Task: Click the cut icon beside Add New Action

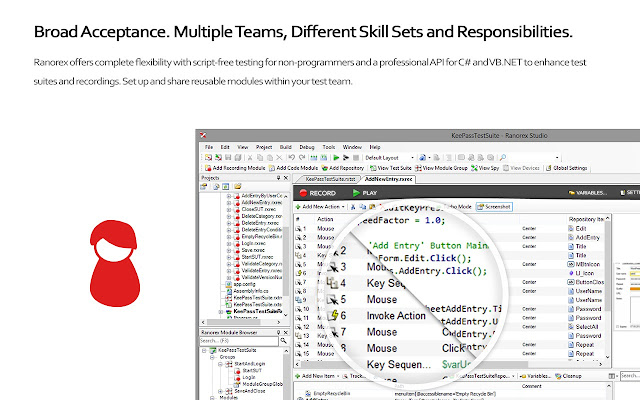Action: pos(353,207)
